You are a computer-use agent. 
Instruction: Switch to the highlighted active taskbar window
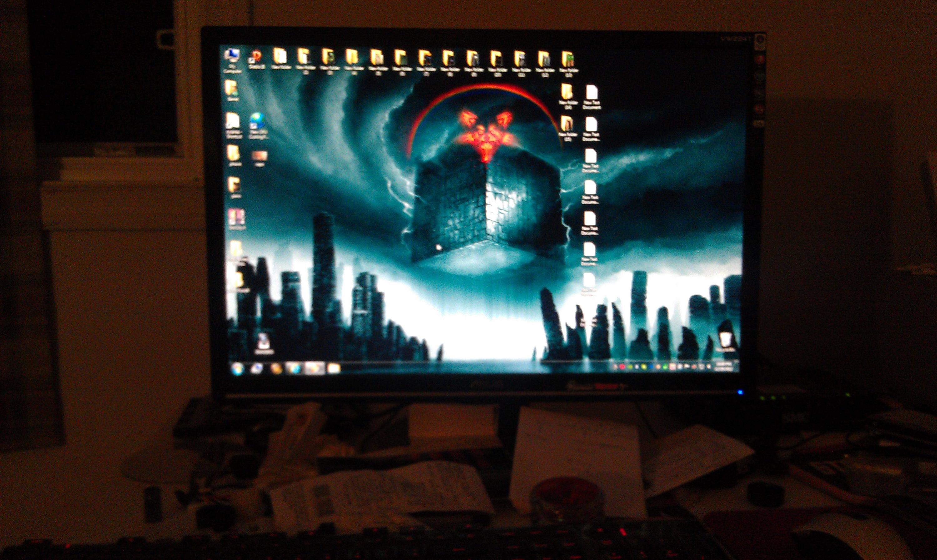[315, 368]
